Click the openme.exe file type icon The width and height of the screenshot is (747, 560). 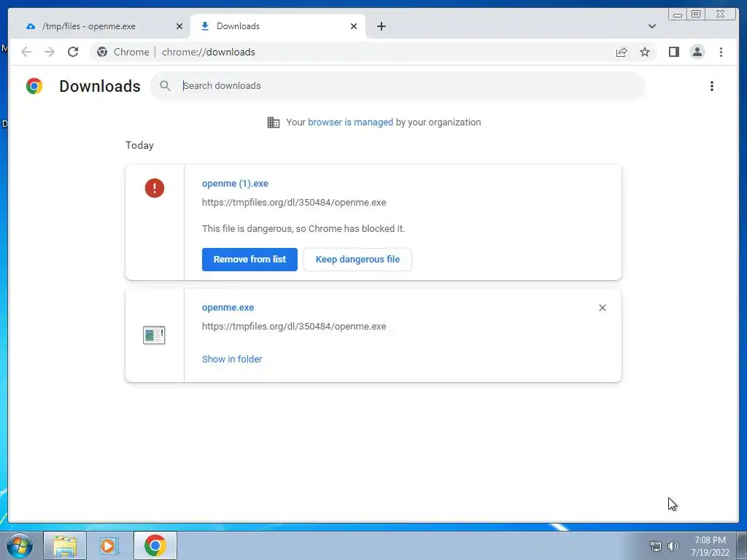pos(154,335)
